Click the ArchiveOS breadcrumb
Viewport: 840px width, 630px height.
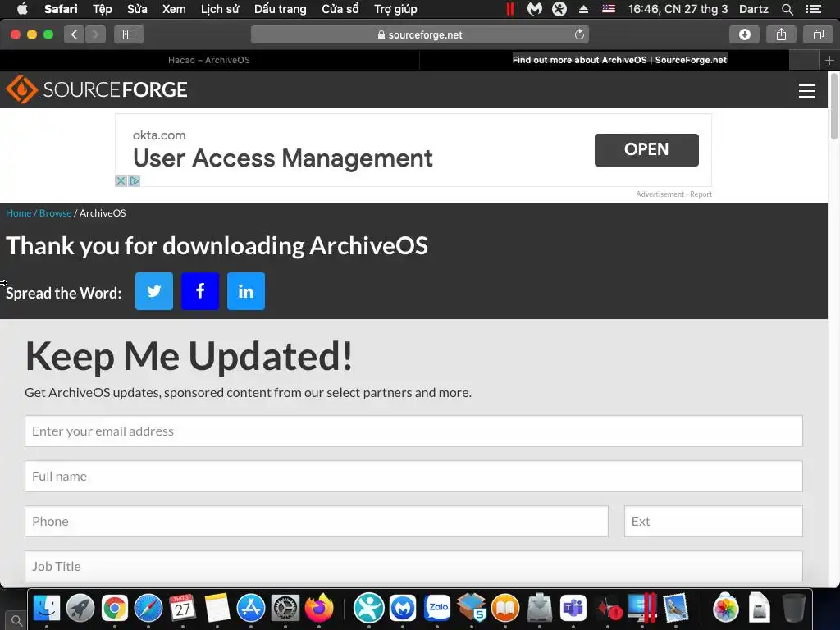pyautogui.click(x=103, y=212)
